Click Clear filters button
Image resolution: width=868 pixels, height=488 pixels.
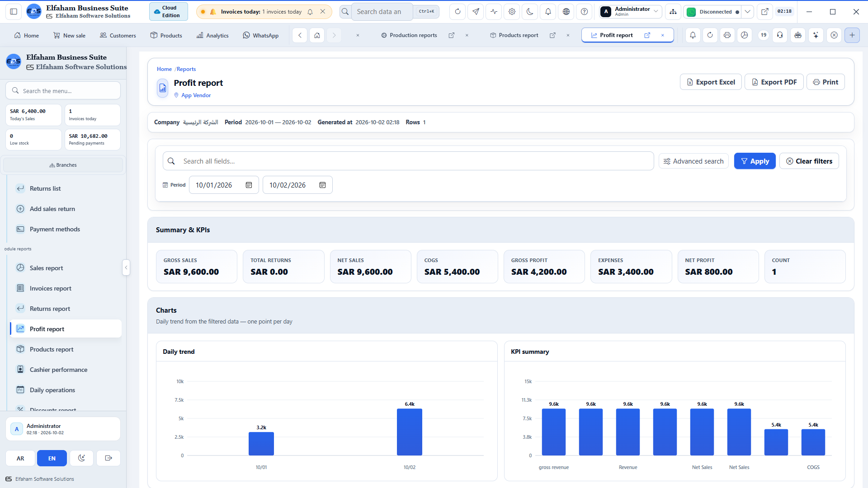coord(809,161)
